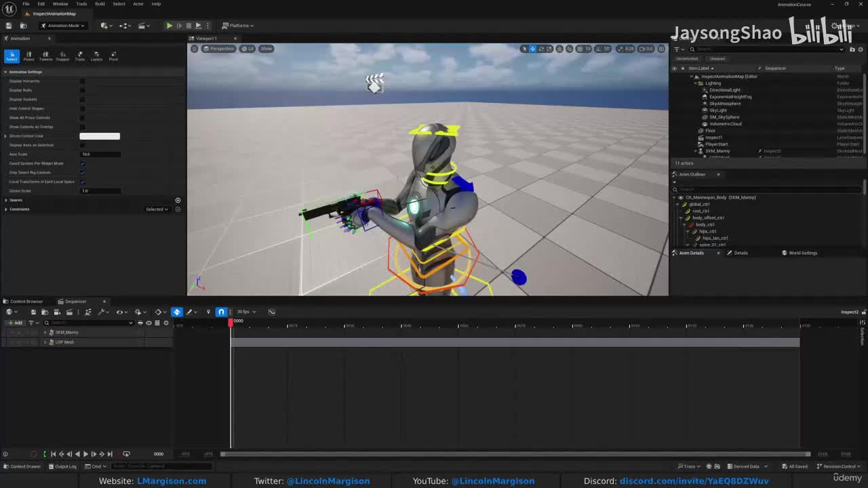868x488 pixels.
Task: Enable Display Axes on Selection checkbox
Action: [83, 145]
